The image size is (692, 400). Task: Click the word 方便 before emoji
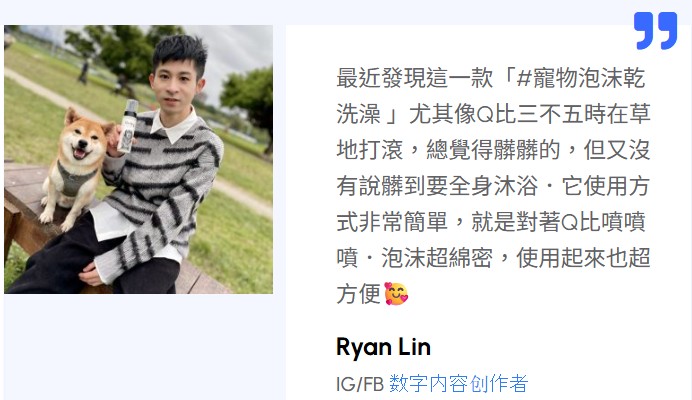point(358,294)
